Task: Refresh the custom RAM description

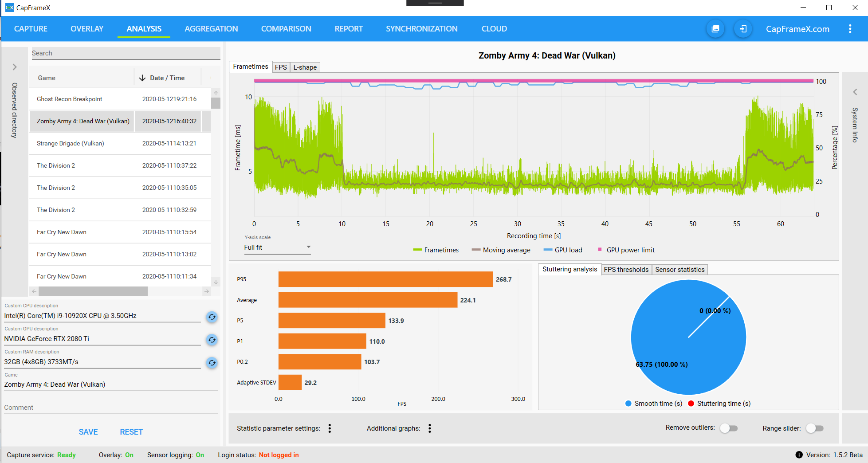Action: pos(212,363)
